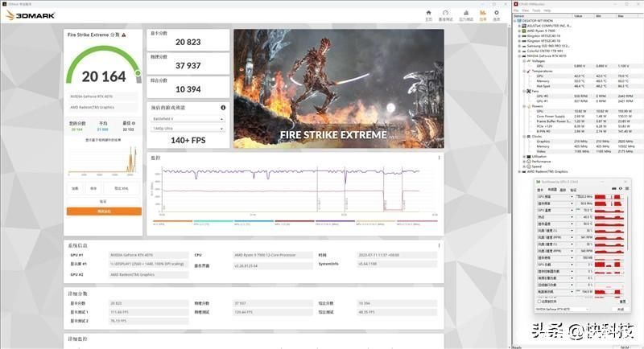644x349 pixels.
Task: Click the AMD Ryzen 9 7900 CPU icon
Action: click(524, 31)
